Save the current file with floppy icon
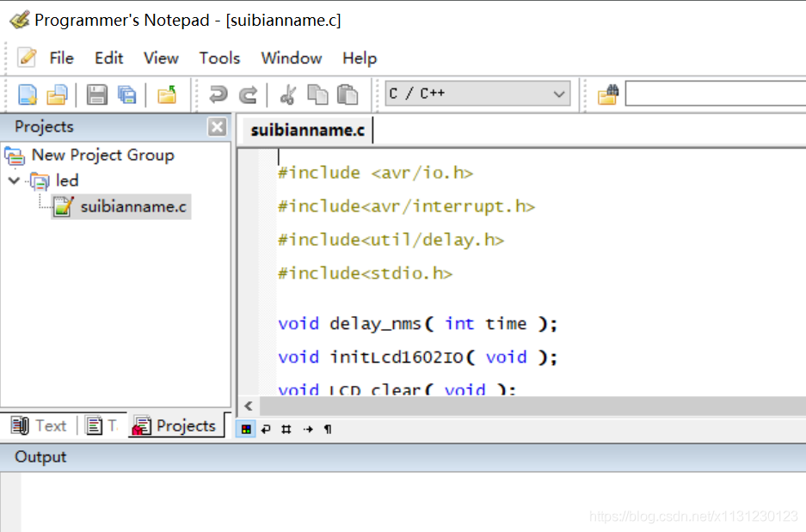Screen dimensions: 806x532 point(96,95)
